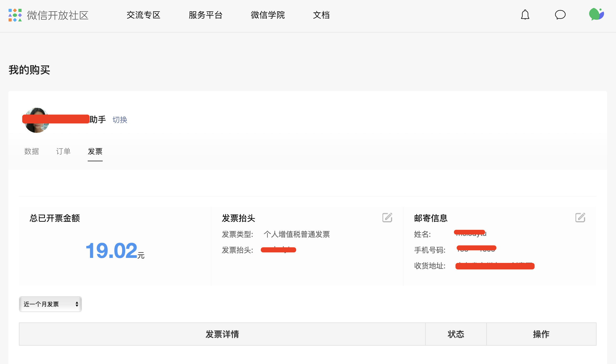
Task: Edit the 邮寄信息 mailing info
Action: (580, 218)
